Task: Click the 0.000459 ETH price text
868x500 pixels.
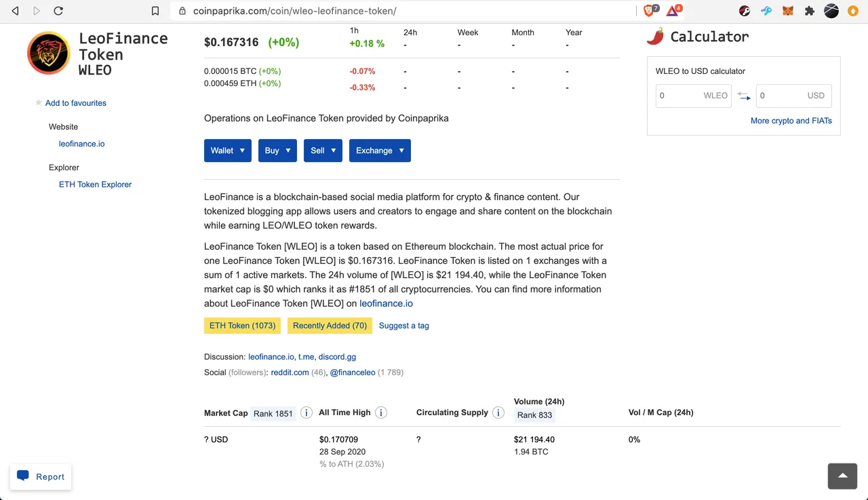Action: (x=230, y=83)
